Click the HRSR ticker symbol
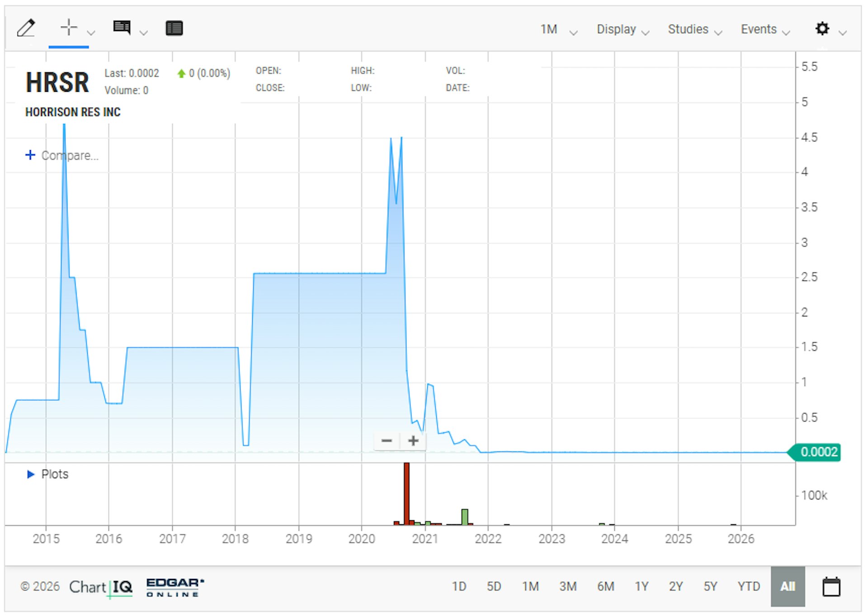 pos(57,82)
